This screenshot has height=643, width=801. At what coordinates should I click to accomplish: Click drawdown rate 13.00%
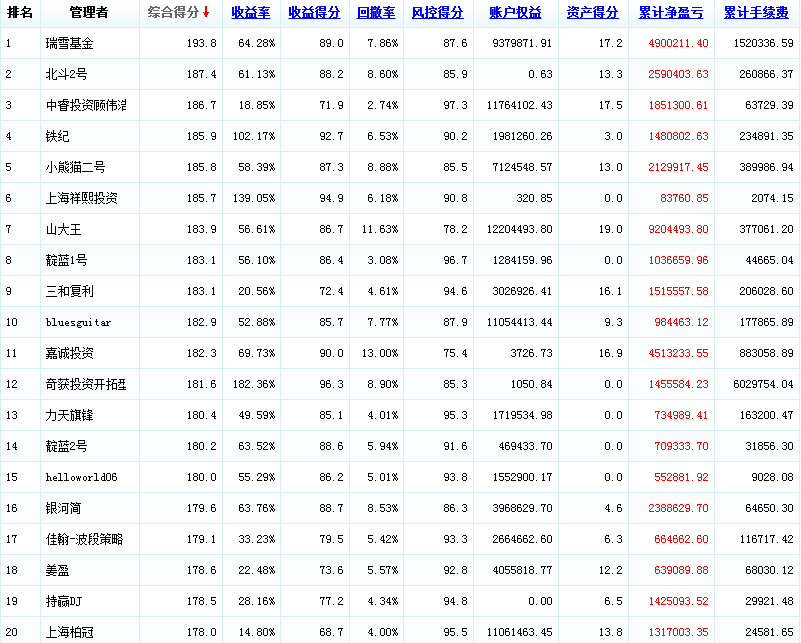click(x=380, y=353)
